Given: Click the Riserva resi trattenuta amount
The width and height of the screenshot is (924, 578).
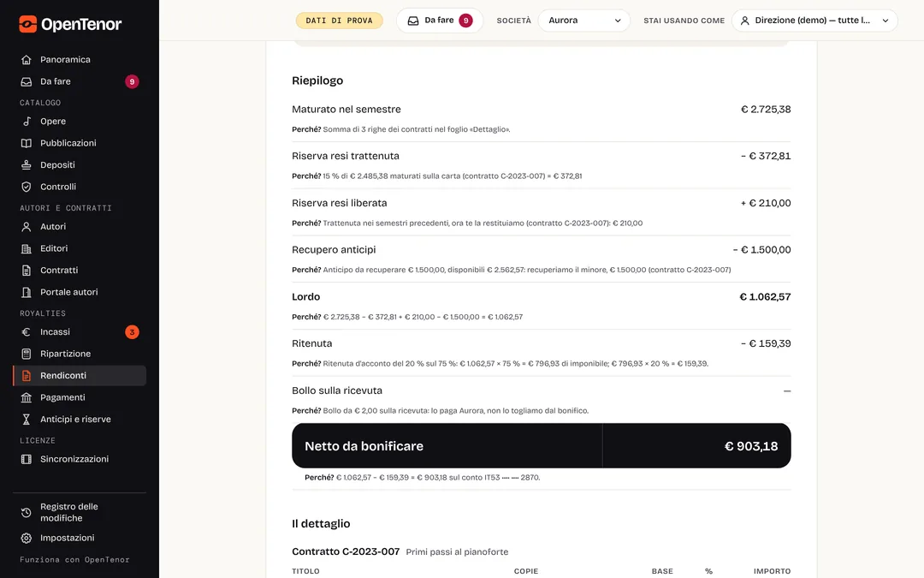Looking at the screenshot, I should pos(766,157).
